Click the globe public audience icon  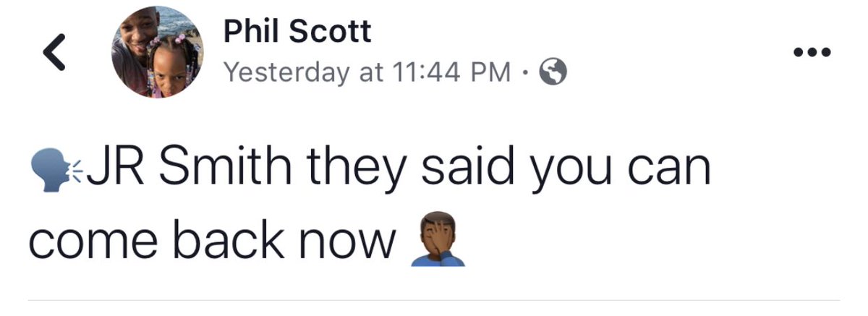click(553, 72)
